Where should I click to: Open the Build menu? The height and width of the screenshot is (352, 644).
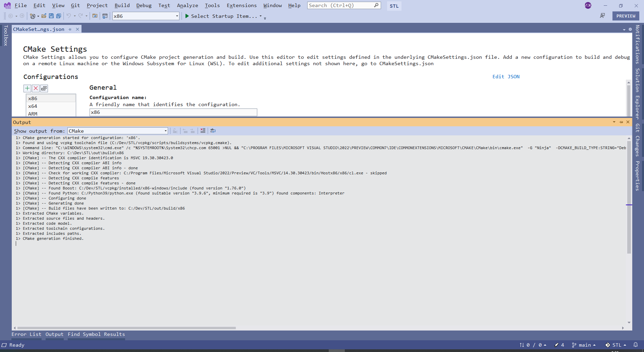pyautogui.click(x=122, y=5)
